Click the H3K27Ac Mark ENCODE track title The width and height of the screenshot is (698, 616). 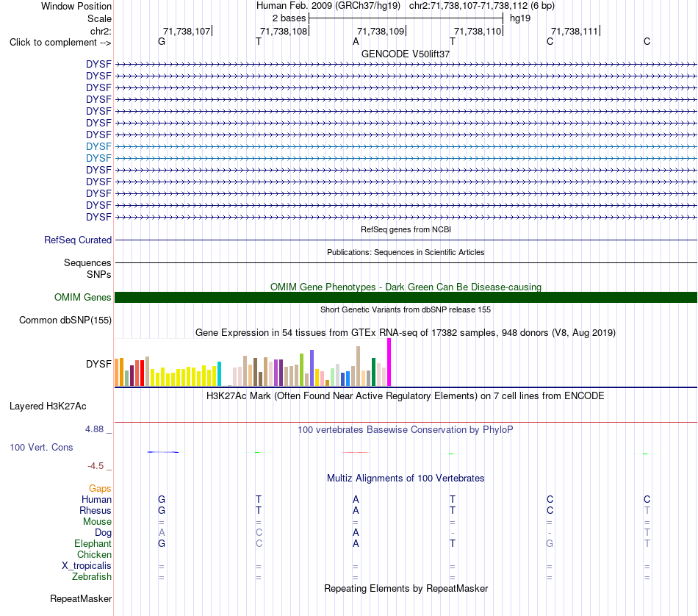click(406, 396)
